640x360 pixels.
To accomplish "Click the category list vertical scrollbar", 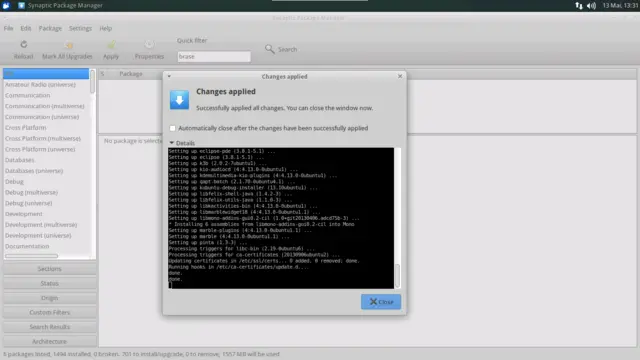I will click(93, 82).
